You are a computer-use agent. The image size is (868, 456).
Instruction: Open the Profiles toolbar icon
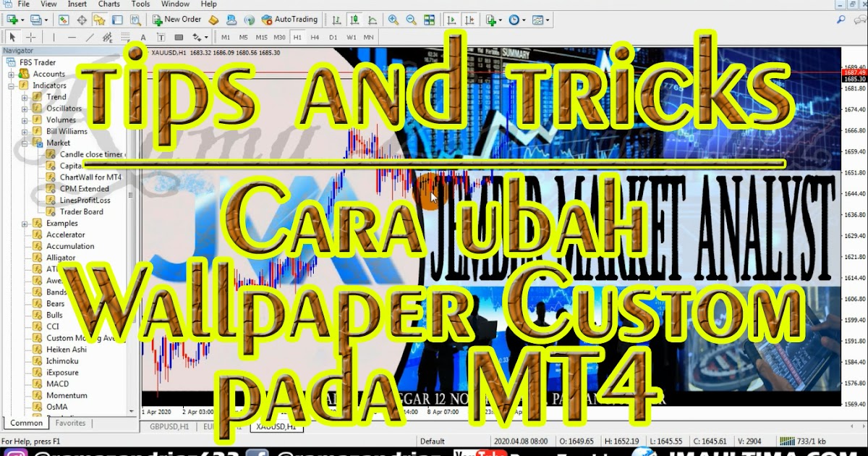coord(36,20)
